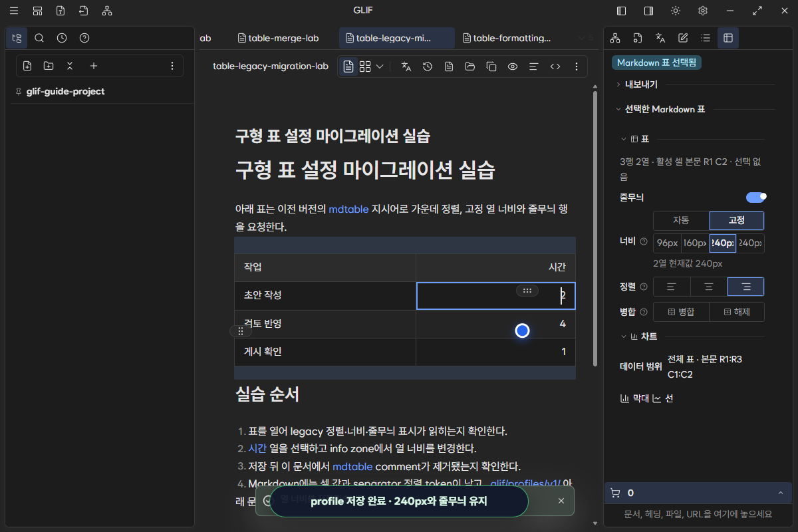
Task: Create a new file in explorer
Action: pyautogui.click(x=27, y=66)
